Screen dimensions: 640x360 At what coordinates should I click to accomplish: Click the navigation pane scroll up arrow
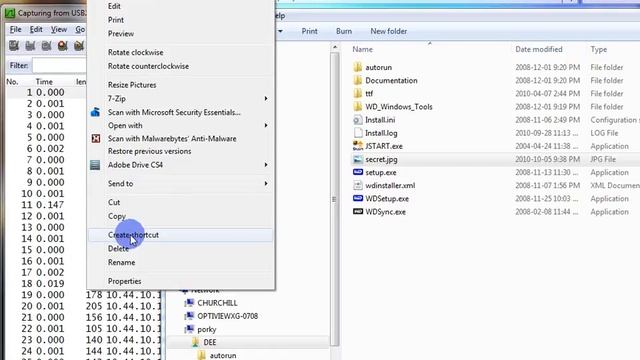tap(335, 47)
